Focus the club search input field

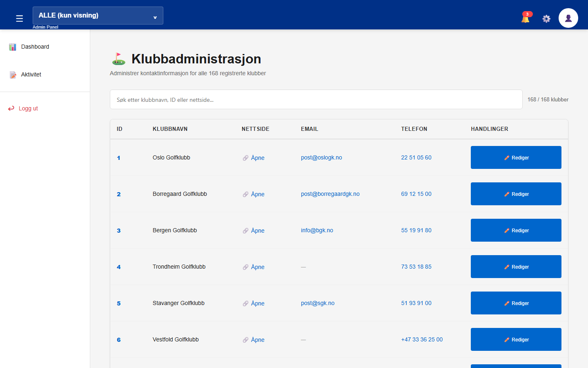pyautogui.click(x=316, y=99)
